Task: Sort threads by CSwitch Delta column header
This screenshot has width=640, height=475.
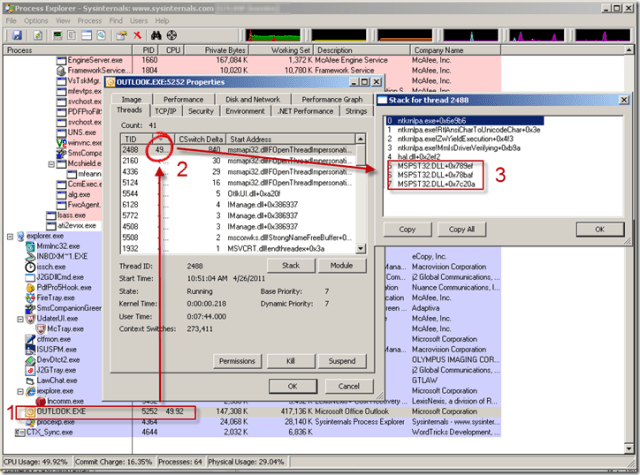Action: [201, 137]
